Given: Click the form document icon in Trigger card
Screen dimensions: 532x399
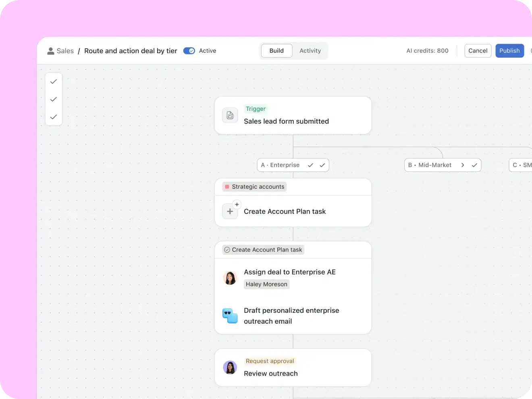Looking at the screenshot, I should (x=230, y=115).
